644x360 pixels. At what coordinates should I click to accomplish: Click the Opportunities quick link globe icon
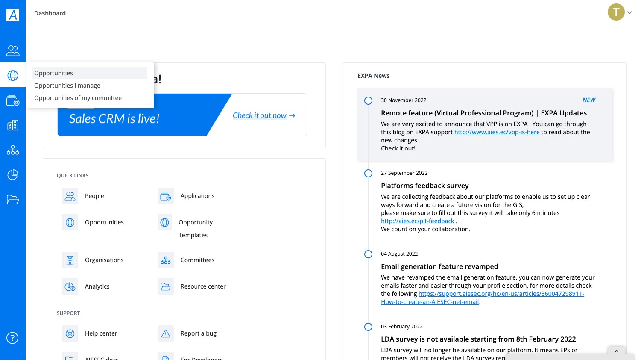click(70, 222)
